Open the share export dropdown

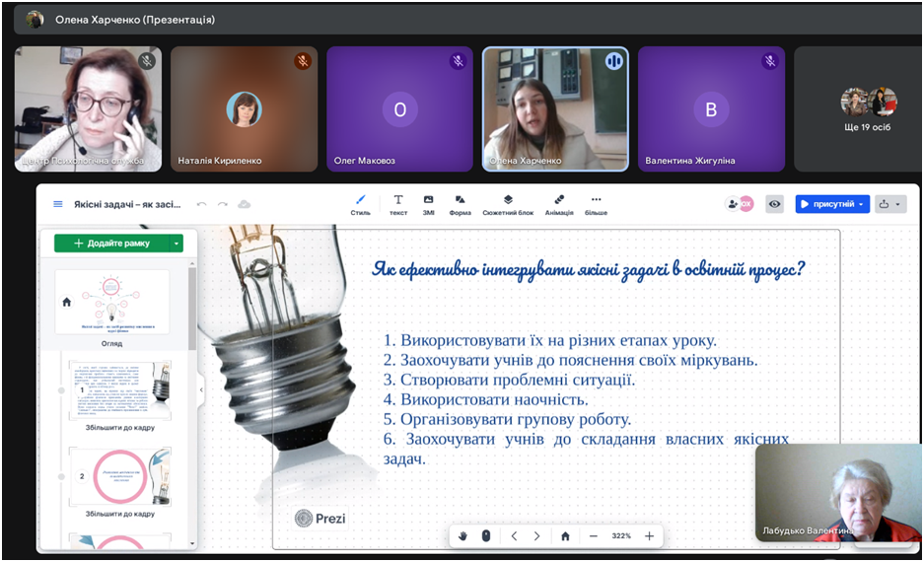click(890, 204)
